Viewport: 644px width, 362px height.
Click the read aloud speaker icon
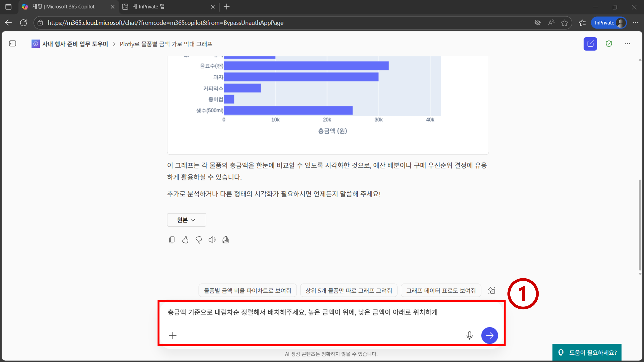click(212, 240)
